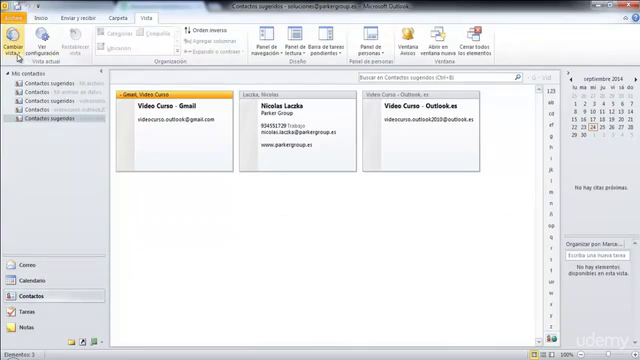Switch to reading view icon in status bar
This screenshot has height=360, width=640.
(552, 355)
